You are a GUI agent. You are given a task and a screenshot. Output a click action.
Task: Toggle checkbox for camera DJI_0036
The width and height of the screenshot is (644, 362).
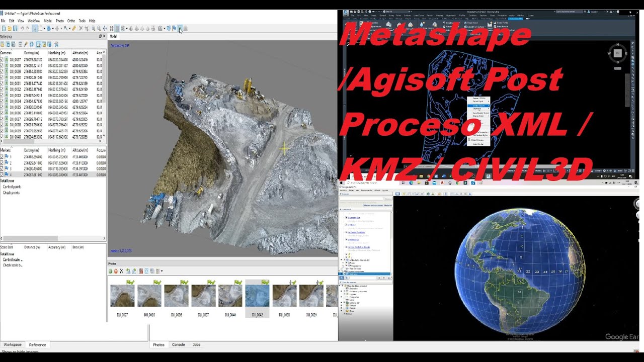(x=2, y=113)
